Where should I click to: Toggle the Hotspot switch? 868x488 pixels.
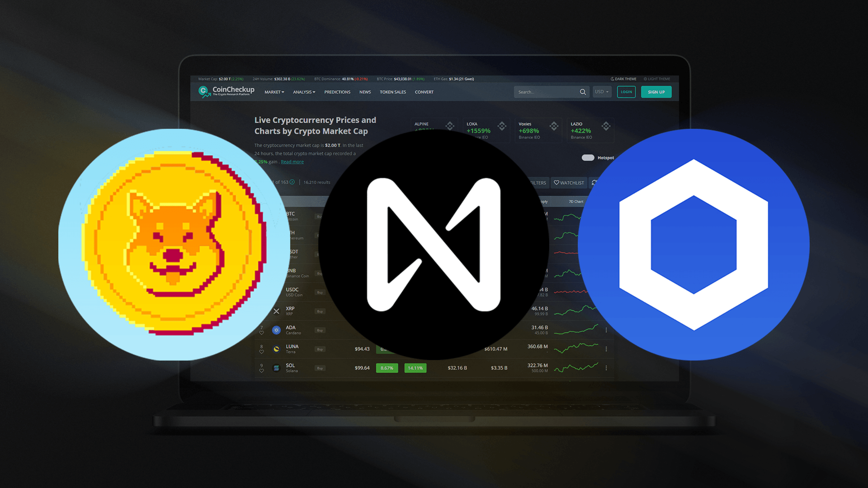click(588, 158)
